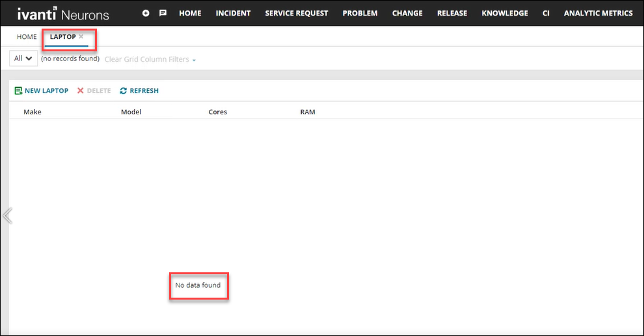Switch to the Home tab

click(x=27, y=37)
